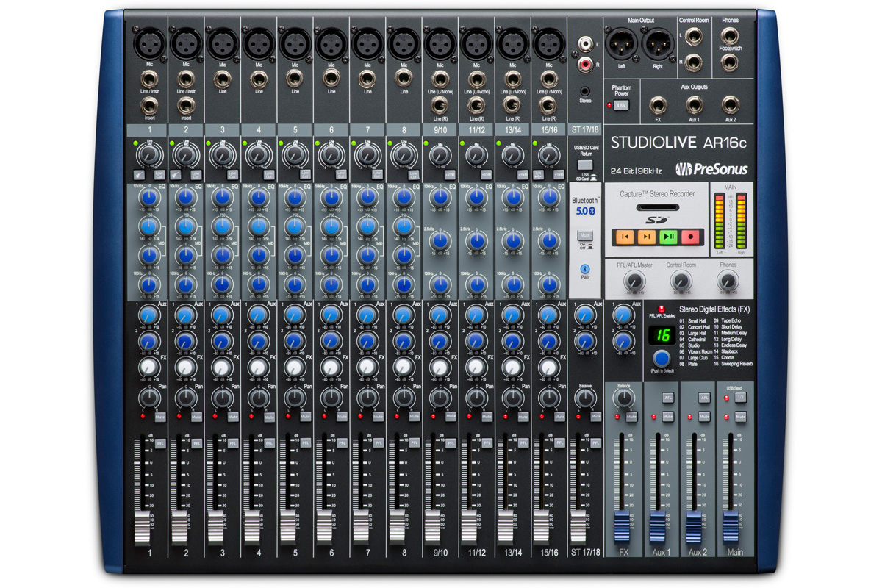Mute the ST 17/18 channel
This screenshot has width=882, height=588.
click(x=595, y=417)
